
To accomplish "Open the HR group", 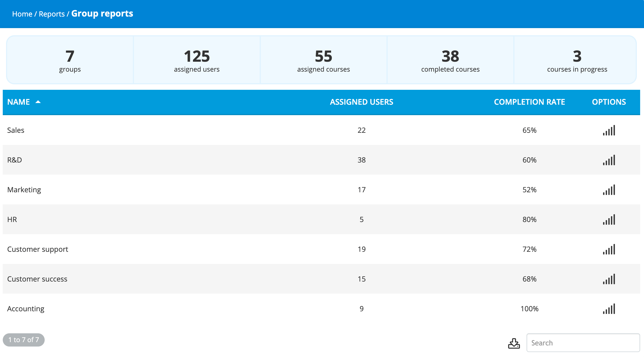I will click(12, 220).
